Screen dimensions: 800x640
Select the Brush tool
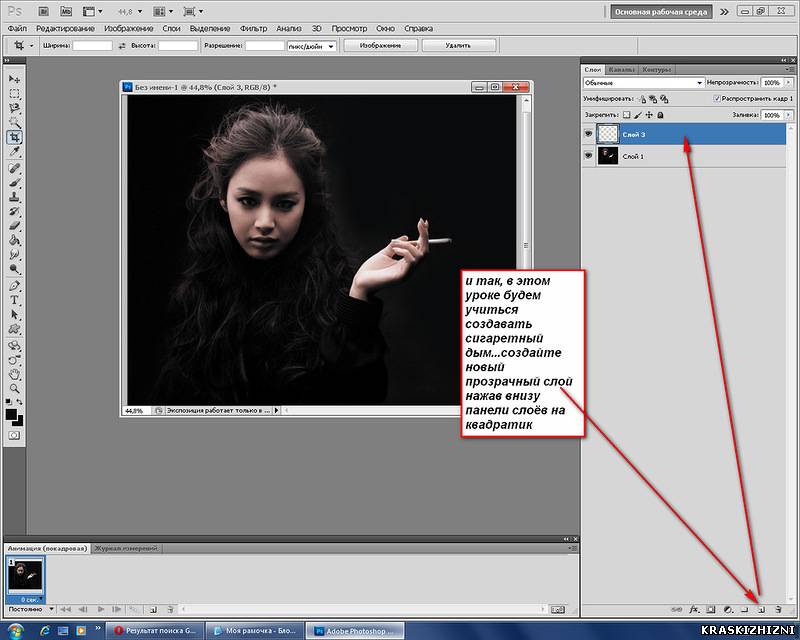coord(14,183)
